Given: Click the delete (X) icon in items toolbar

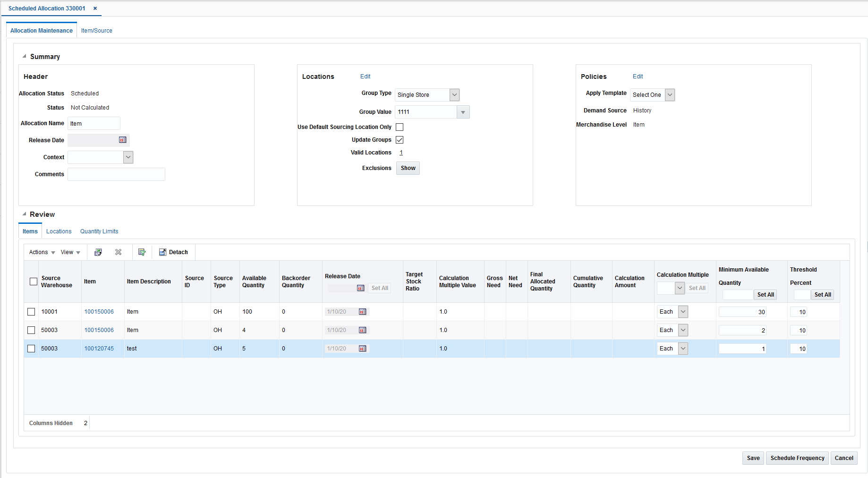Looking at the screenshot, I should coord(118,252).
